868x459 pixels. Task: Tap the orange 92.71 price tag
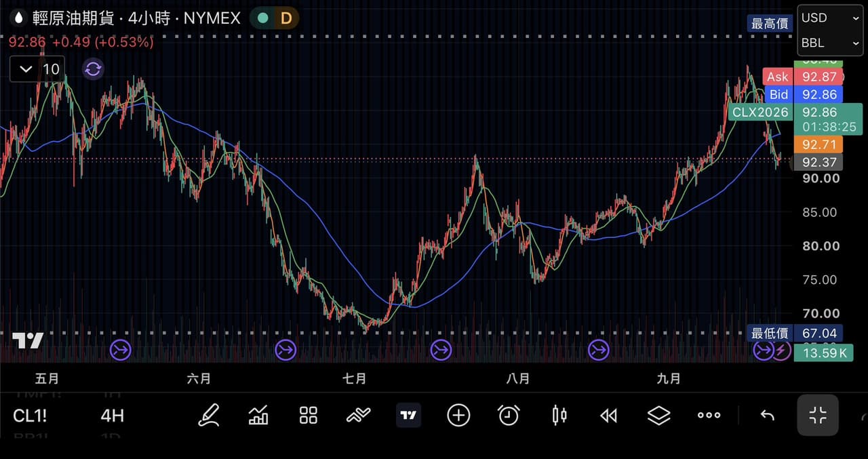pos(818,144)
